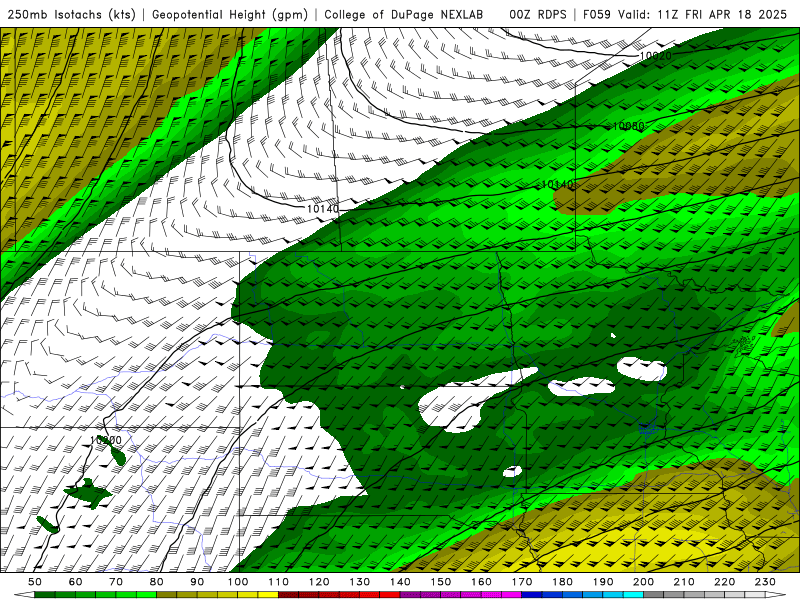This screenshot has width=800, height=600.
Task: Pick the bright magenta swatch left of the 170 mark
Action: point(512,595)
